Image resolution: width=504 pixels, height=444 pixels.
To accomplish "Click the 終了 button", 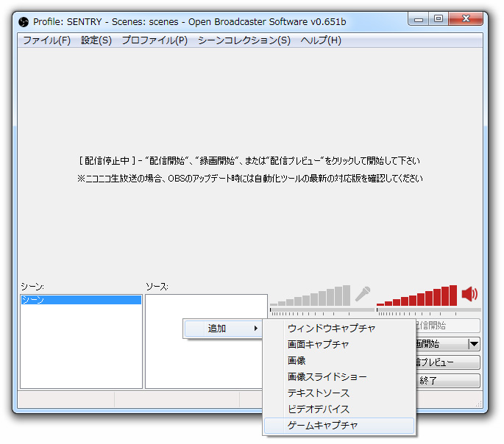I will pos(448,381).
